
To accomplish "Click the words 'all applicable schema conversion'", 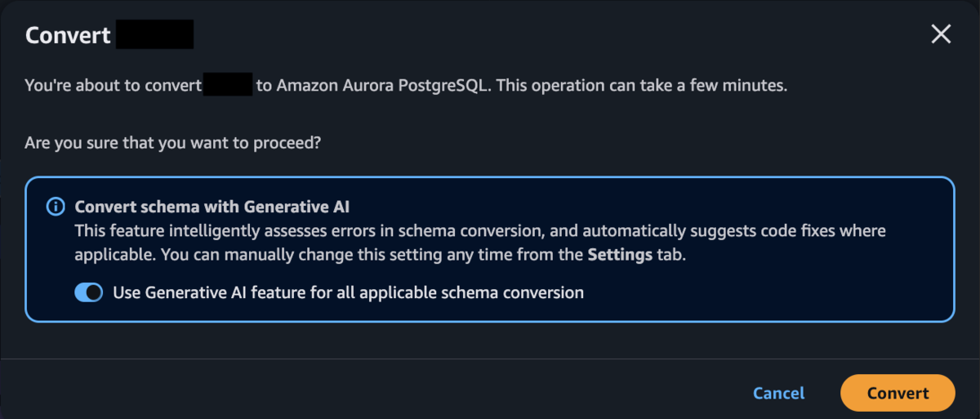I will pyautogui.click(x=469, y=292).
